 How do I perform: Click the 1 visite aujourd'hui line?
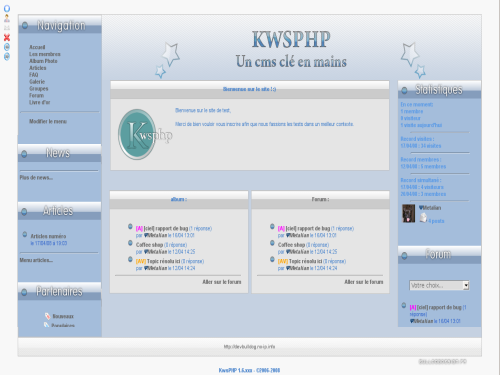click(x=421, y=125)
